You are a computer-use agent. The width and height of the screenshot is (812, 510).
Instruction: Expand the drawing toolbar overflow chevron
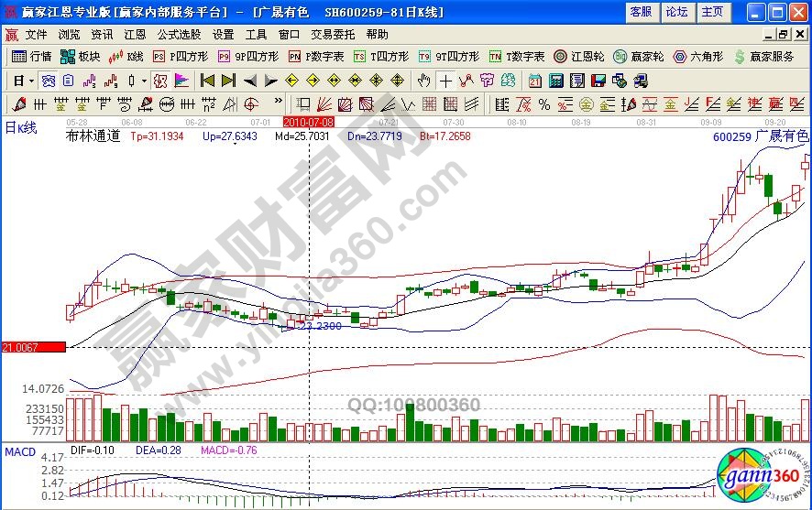[x=279, y=103]
